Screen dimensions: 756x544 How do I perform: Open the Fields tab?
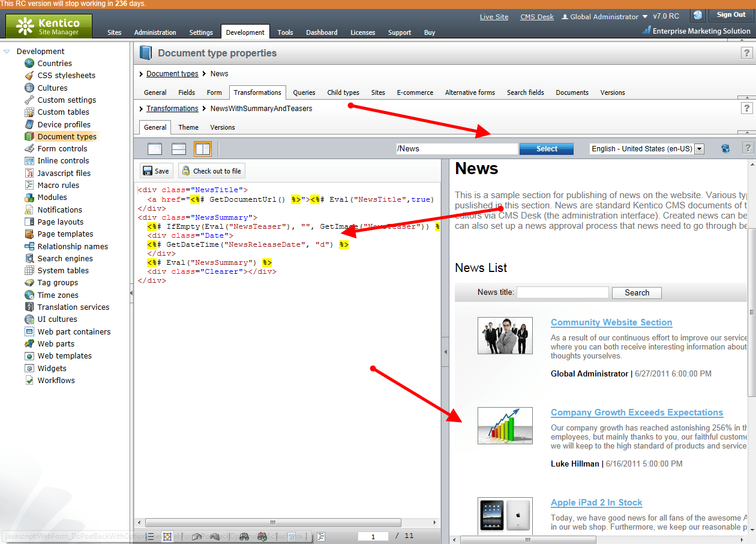click(187, 92)
